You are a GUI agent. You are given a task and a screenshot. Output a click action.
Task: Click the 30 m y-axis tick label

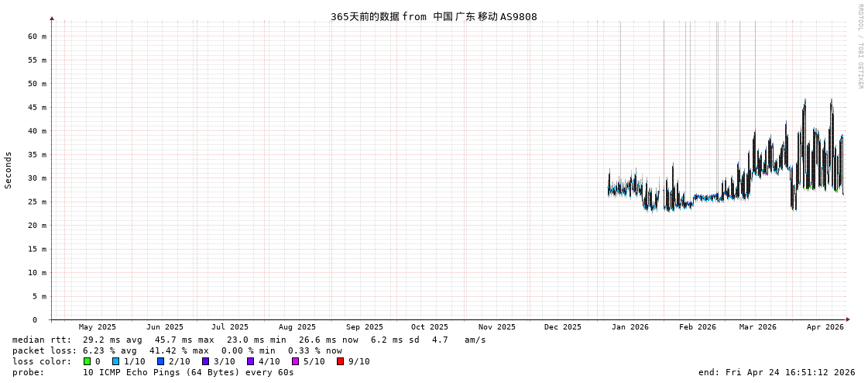pos(37,178)
